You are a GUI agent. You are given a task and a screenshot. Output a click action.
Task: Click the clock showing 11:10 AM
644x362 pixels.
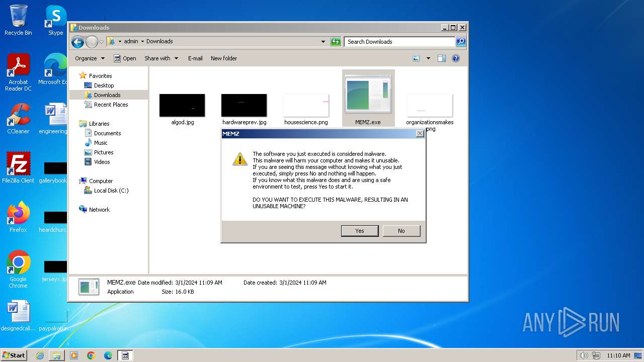(618, 355)
